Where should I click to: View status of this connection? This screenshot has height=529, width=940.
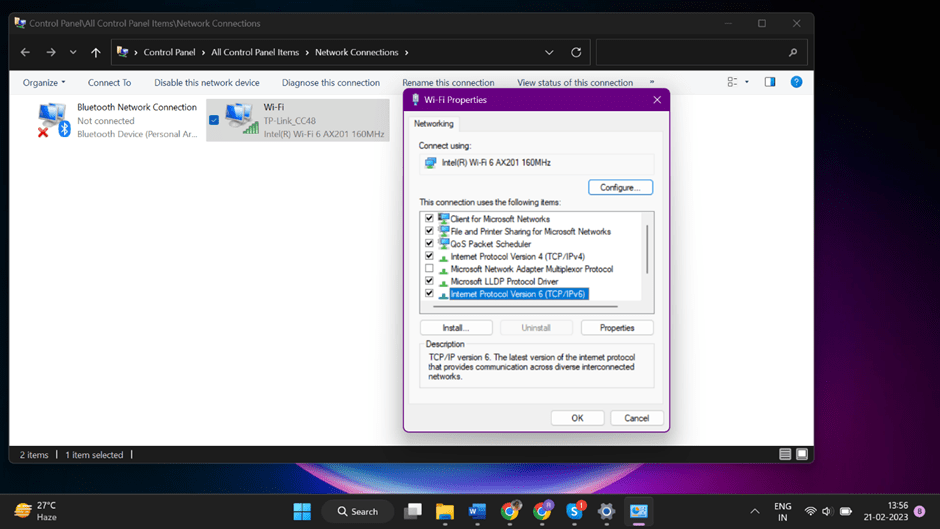pos(575,83)
